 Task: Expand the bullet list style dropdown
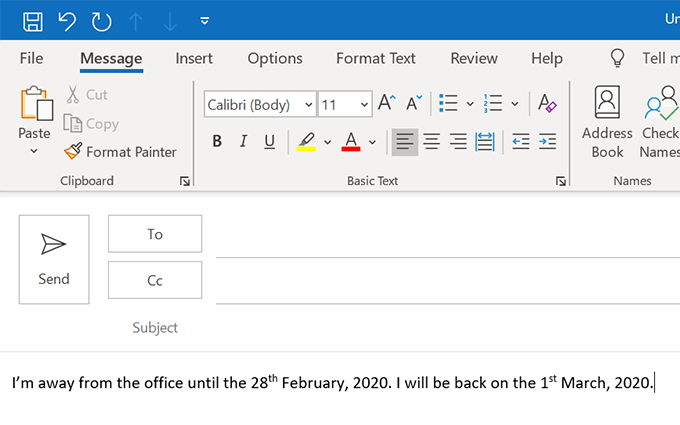468,103
